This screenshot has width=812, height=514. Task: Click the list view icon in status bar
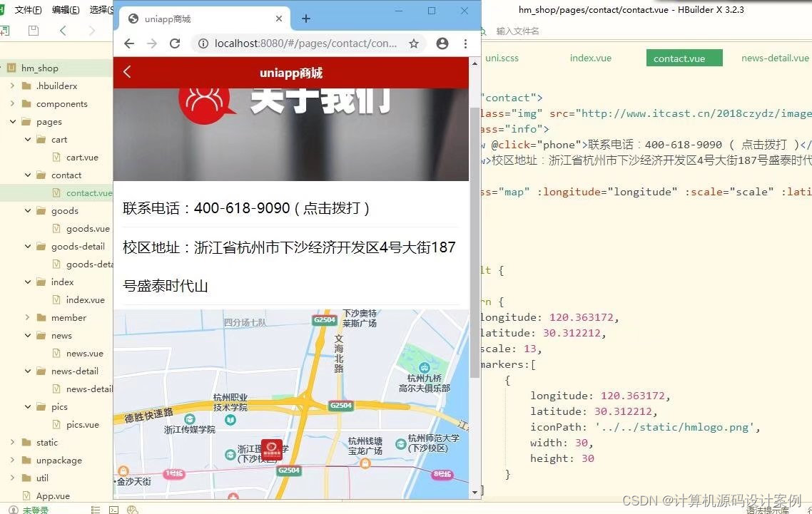[x=96, y=510]
